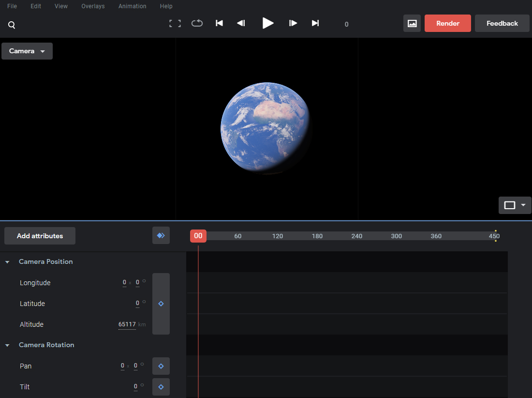The image size is (532, 398).
Task: Open the Overlays menu
Action: coord(93,6)
